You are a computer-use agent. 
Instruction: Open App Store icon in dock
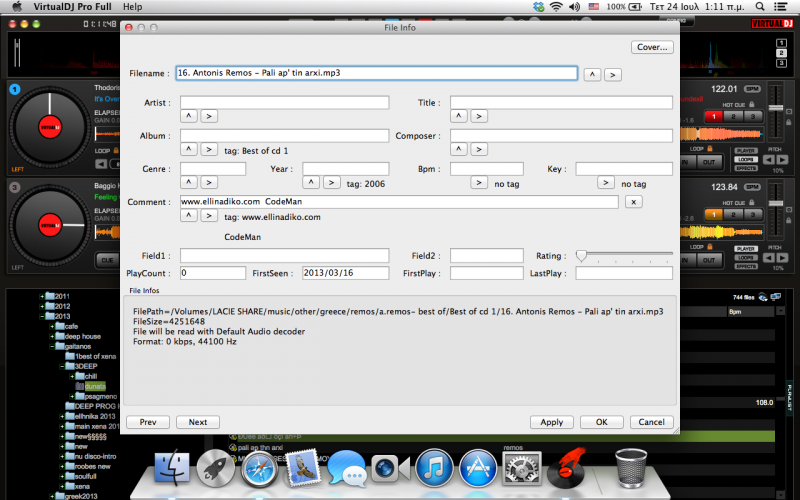click(x=478, y=468)
